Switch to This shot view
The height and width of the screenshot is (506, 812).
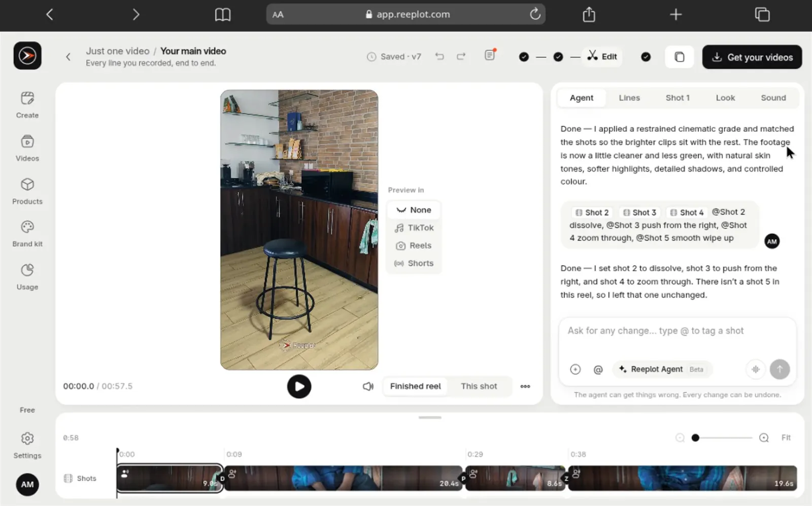coord(479,386)
